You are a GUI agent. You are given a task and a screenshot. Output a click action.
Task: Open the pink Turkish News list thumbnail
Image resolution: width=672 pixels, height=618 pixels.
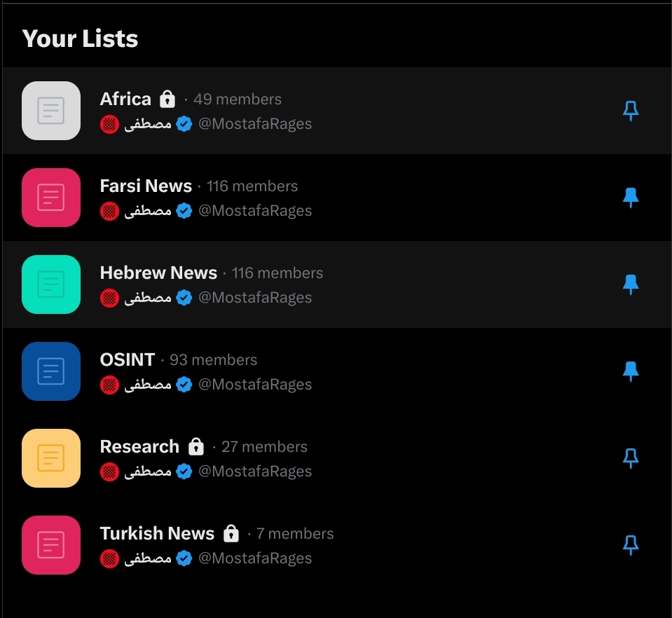51,545
